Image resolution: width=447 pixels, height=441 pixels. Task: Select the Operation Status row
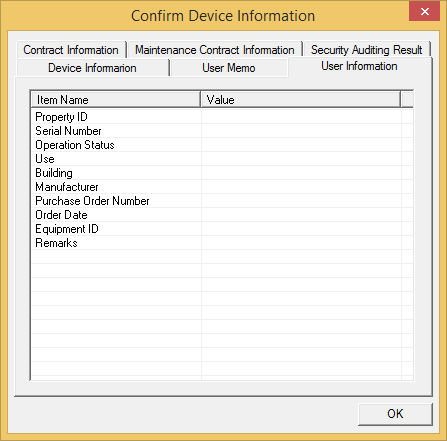coord(222,145)
